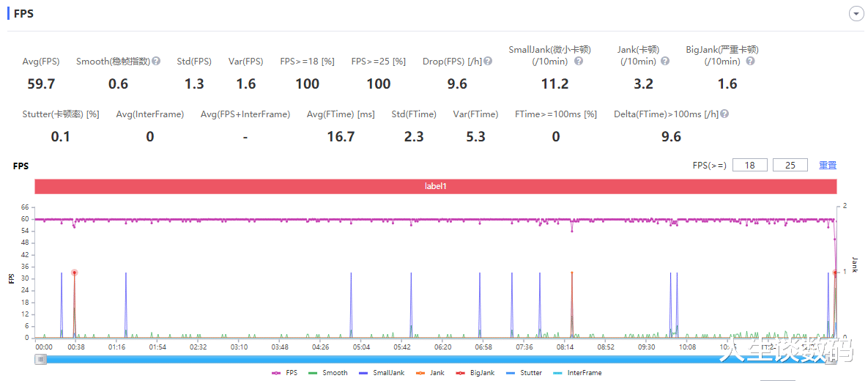The height and width of the screenshot is (381, 868).
Task: Click the BigJank marker near 00:38
Action: [x=74, y=273]
